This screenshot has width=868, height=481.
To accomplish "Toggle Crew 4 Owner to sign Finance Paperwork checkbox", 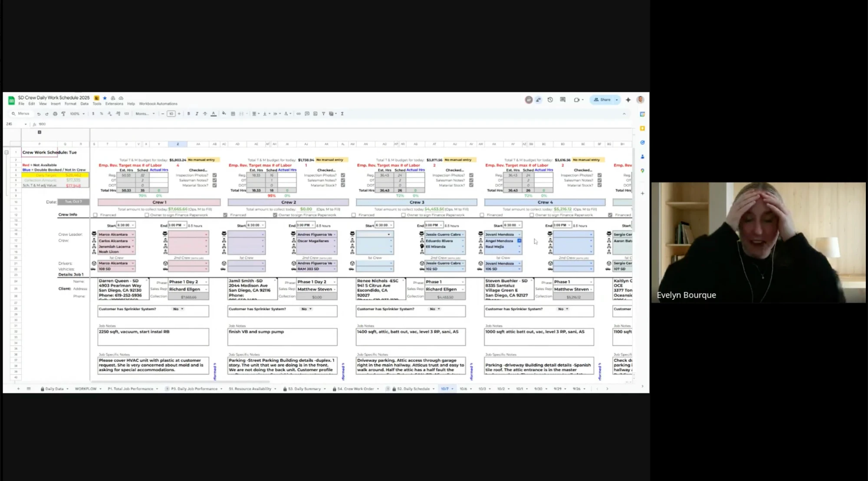I will 532,215.
